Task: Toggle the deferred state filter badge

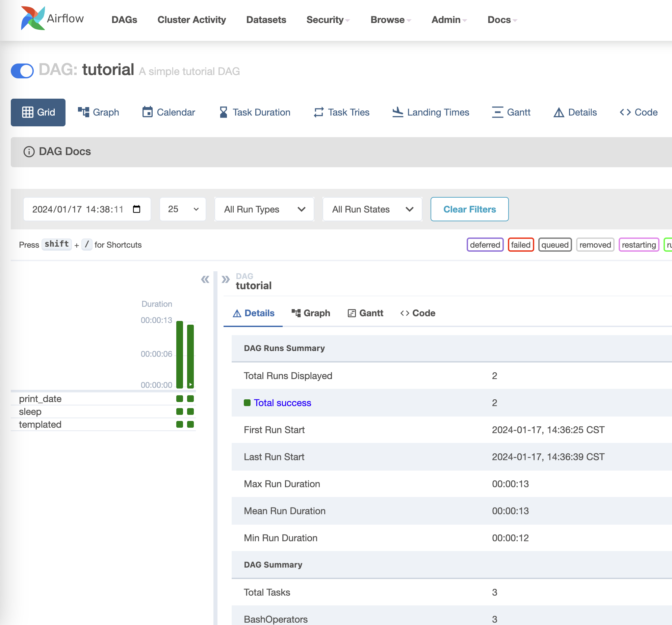Action: click(485, 245)
